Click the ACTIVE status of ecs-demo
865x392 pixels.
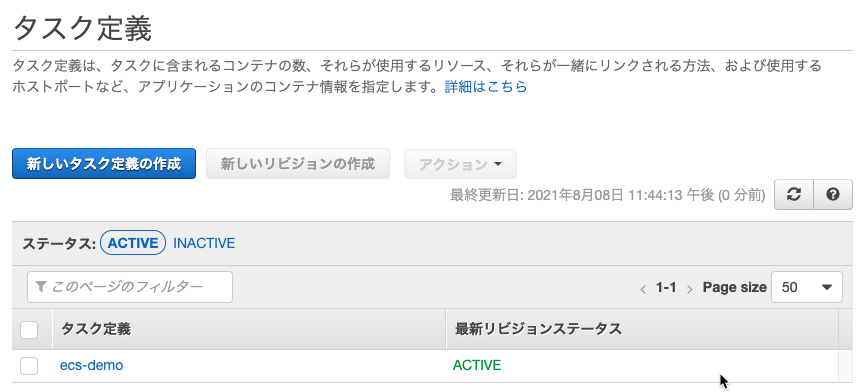477,365
